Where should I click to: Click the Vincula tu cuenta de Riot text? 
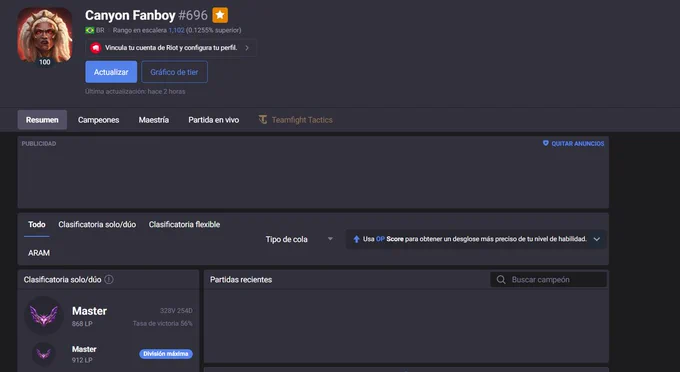(x=171, y=48)
